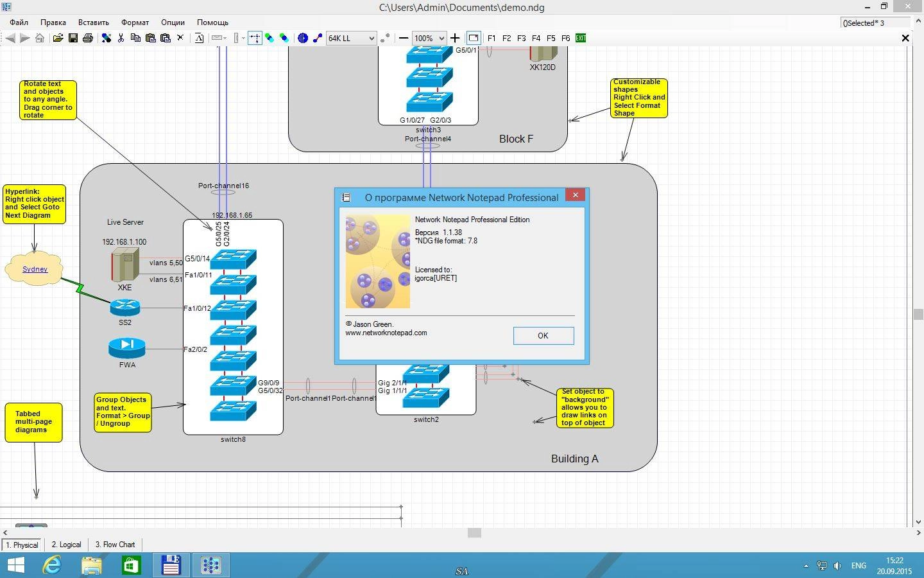Viewport: 924px width, 578px height.
Task: Open a file with the folder icon
Action: (58, 39)
